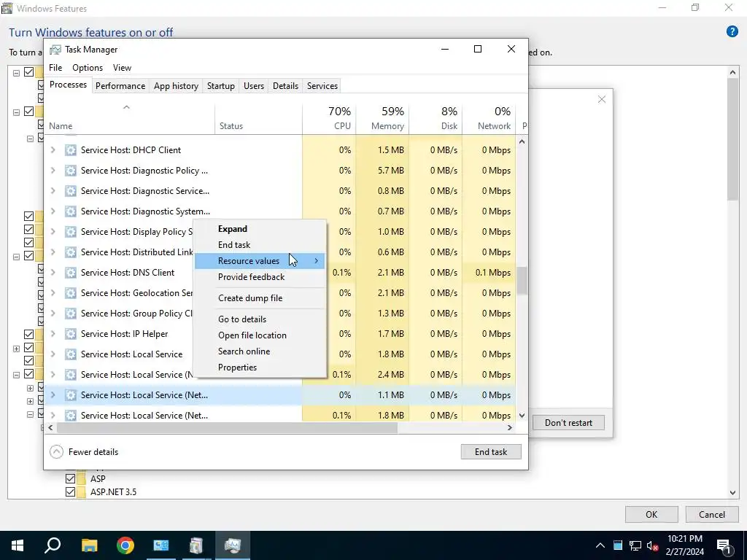747x560 pixels.
Task: Click the muted volume tray icon
Action: pos(652,545)
